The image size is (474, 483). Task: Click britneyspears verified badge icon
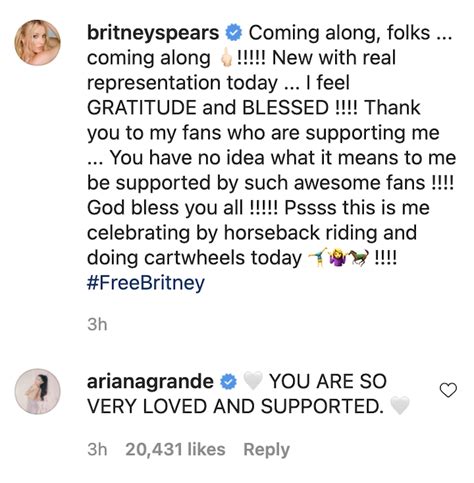(234, 34)
